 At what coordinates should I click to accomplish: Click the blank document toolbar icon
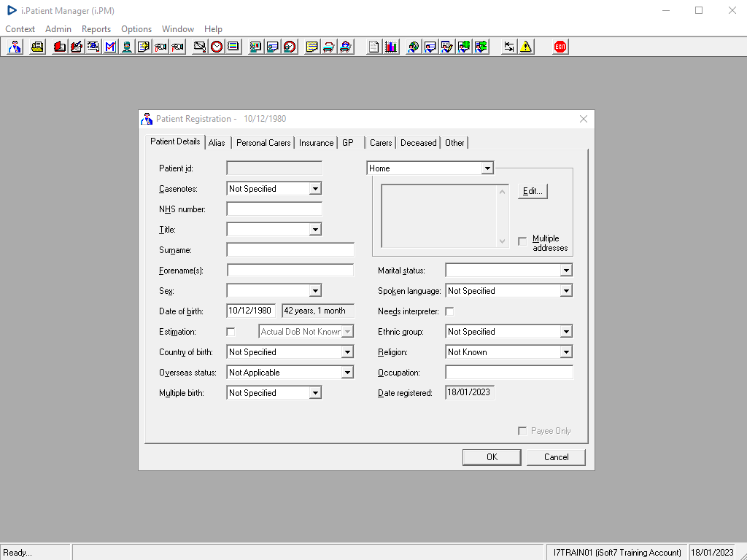(374, 47)
